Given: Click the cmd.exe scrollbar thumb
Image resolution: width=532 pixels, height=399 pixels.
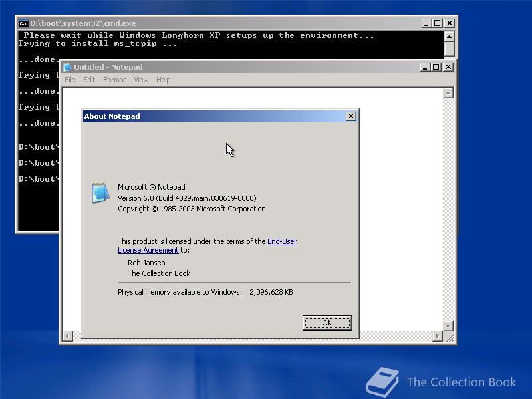Looking at the screenshot, I should click(450, 49).
